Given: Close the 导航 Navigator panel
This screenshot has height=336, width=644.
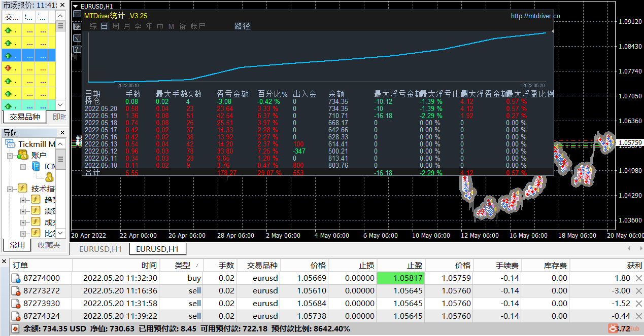Looking at the screenshot, I should (62, 133).
